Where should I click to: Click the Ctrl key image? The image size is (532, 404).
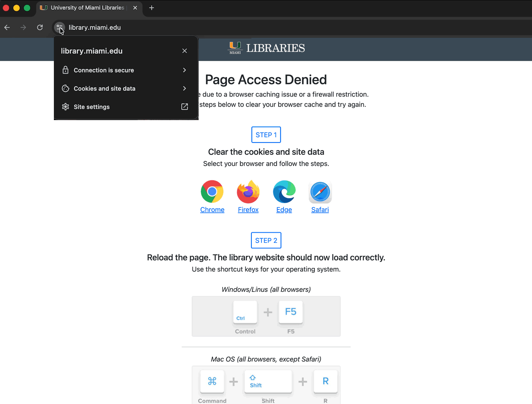click(245, 312)
